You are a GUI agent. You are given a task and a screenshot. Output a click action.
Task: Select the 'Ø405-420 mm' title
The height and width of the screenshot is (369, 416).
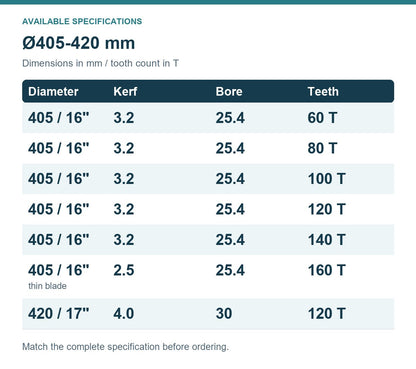[x=79, y=43]
